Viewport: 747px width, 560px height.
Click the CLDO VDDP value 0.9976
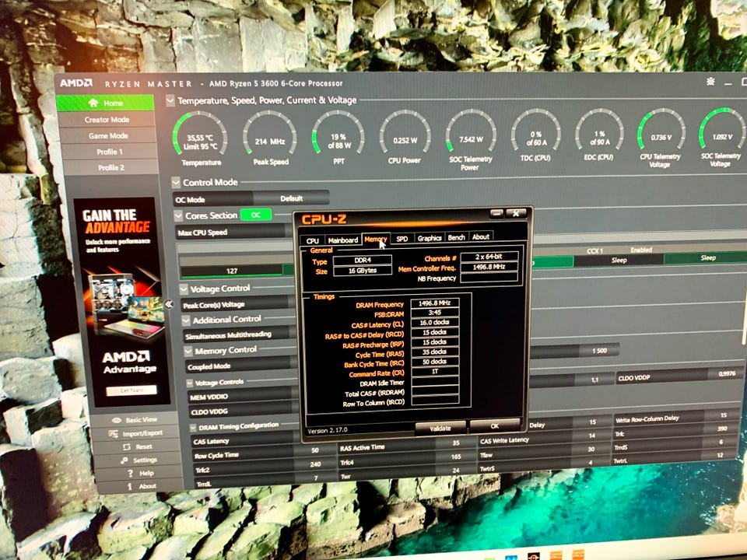[727, 374]
